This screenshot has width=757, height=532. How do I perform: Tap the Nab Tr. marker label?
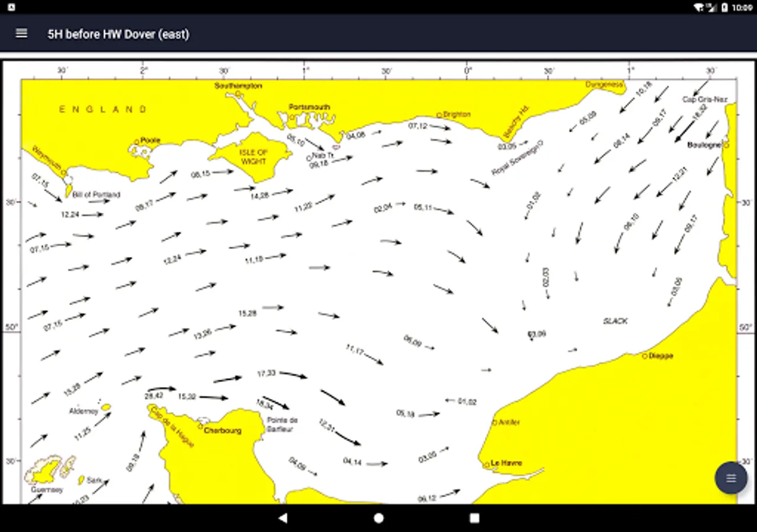[x=323, y=155]
